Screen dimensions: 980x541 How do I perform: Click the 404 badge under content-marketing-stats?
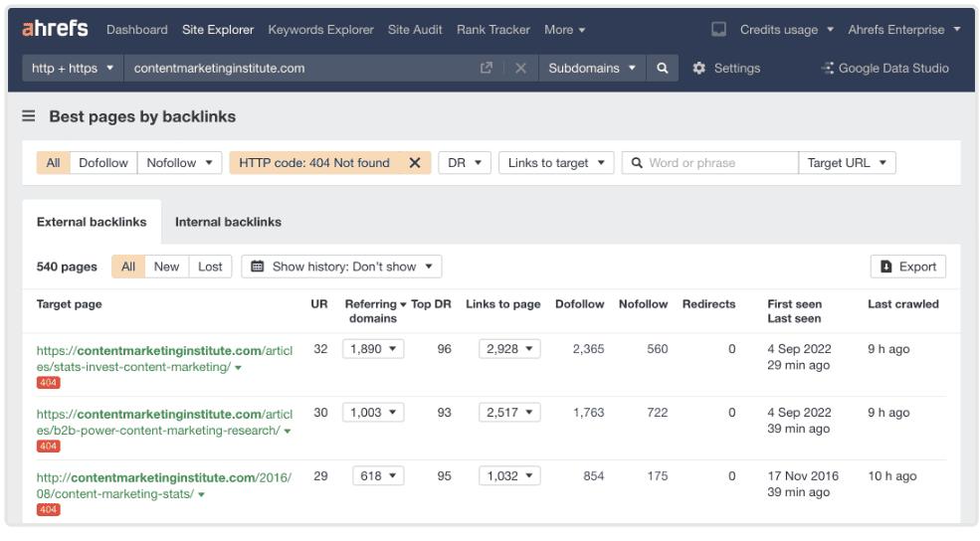coord(48,510)
